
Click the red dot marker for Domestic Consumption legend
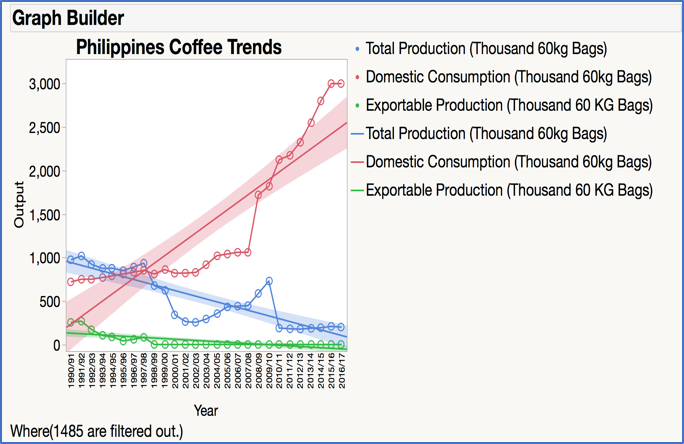pyautogui.click(x=357, y=77)
